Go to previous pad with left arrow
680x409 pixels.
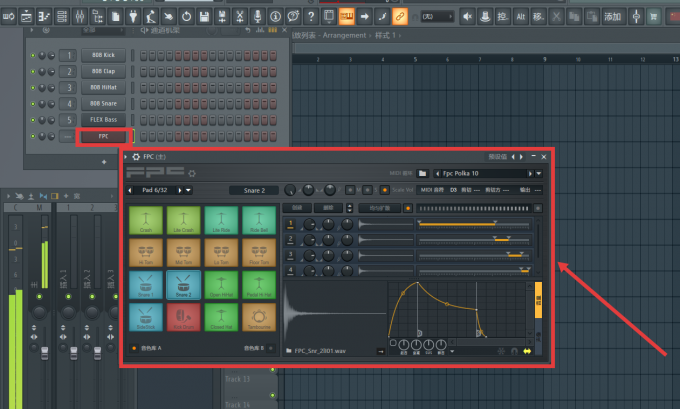[x=130, y=190]
